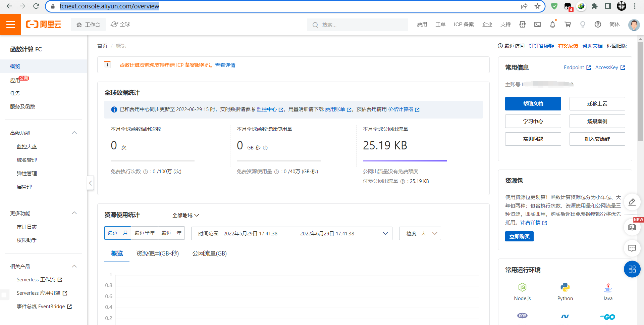Select the PHP runtime icon

click(522, 316)
